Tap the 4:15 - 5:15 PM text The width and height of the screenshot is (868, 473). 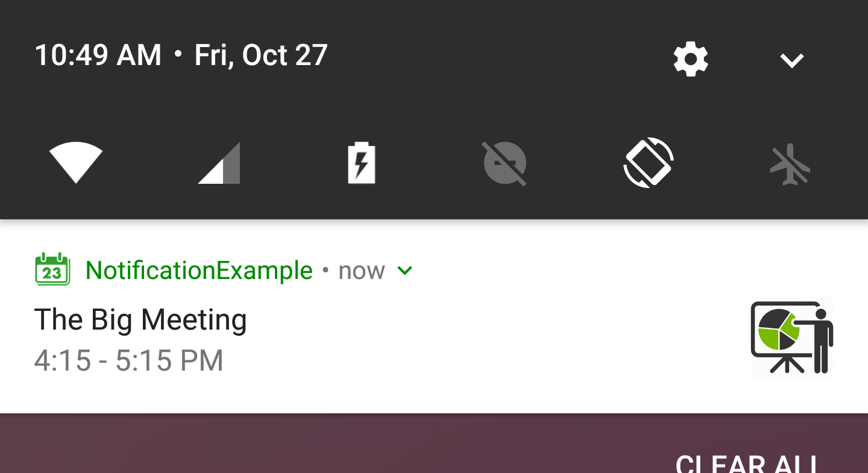pyautogui.click(x=128, y=360)
